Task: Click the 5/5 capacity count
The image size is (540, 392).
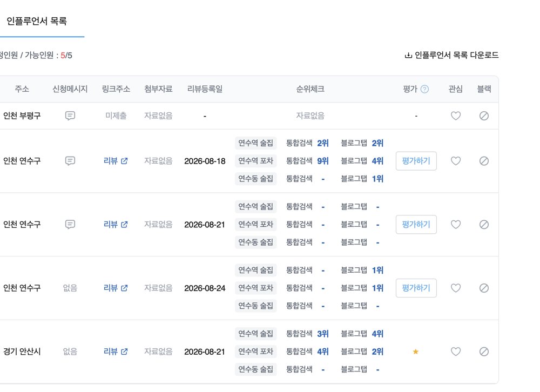Action: click(66, 56)
